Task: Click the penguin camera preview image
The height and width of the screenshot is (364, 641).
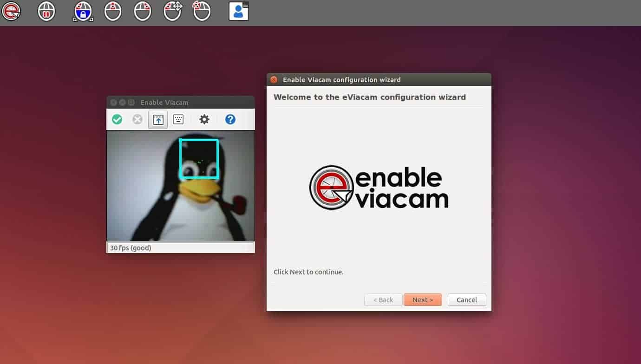Action: pos(181,186)
